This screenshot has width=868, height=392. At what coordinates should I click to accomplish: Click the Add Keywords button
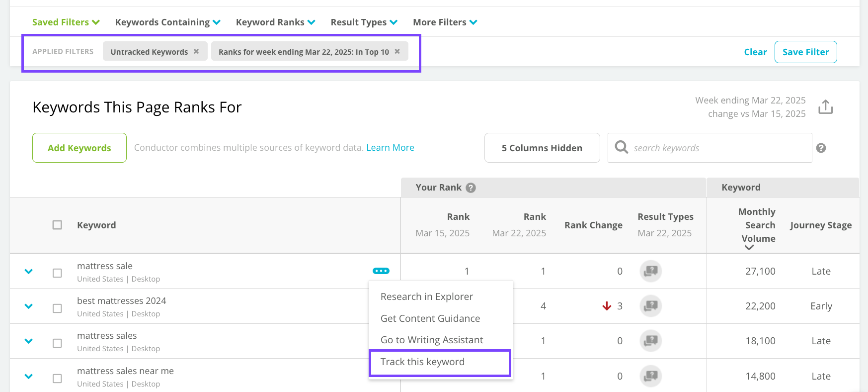pyautogui.click(x=79, y=148)
